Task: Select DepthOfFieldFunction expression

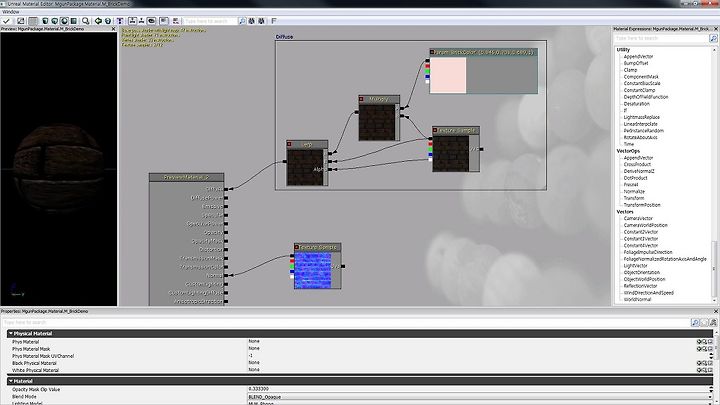Action: pos(646,97)
